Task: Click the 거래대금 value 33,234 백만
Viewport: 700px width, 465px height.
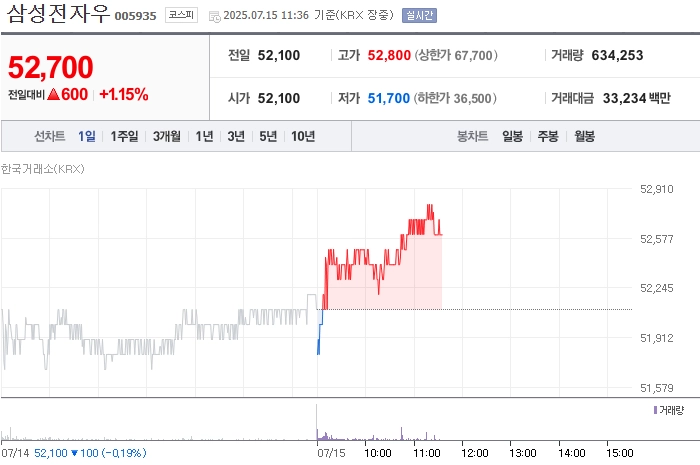Action: pyautogui.click(x=637, y=98)
